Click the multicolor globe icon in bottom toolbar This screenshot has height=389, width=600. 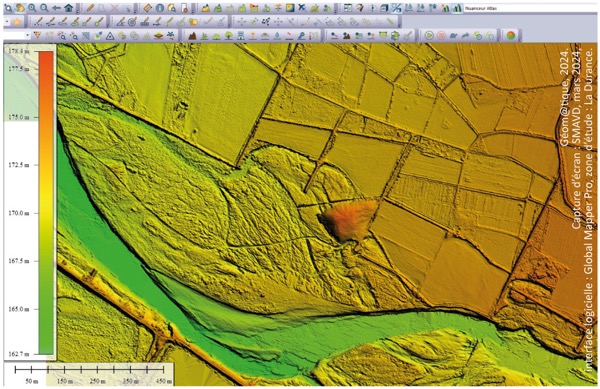click(510, 36)
